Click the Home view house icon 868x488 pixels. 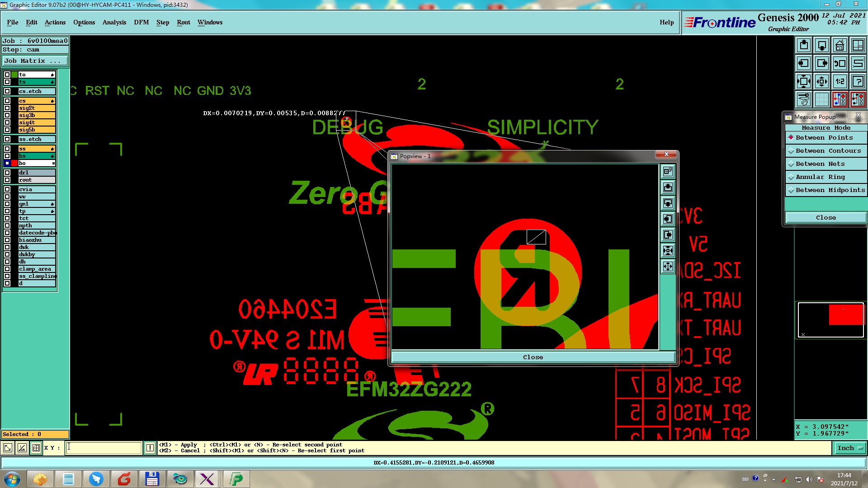(840, 45)
